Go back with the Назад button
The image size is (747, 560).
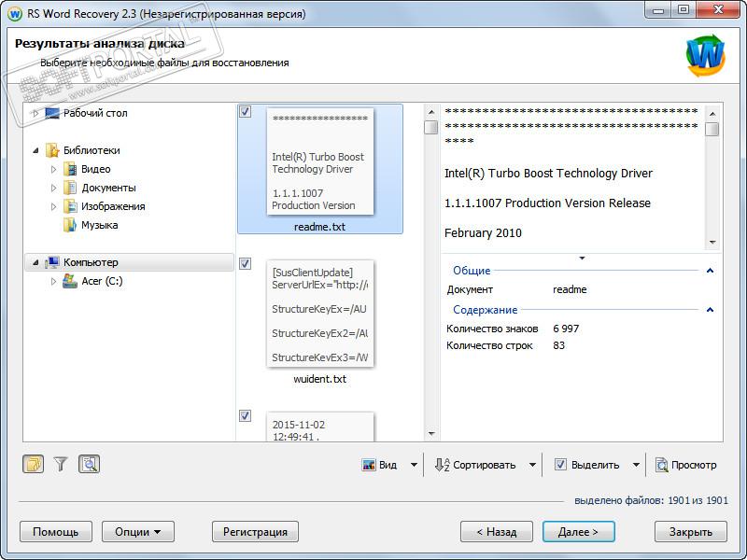click(x=497, y=531)
